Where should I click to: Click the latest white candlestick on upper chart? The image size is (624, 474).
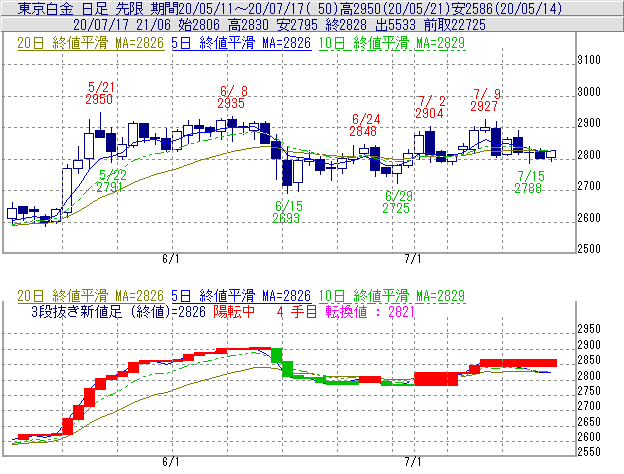551,154
